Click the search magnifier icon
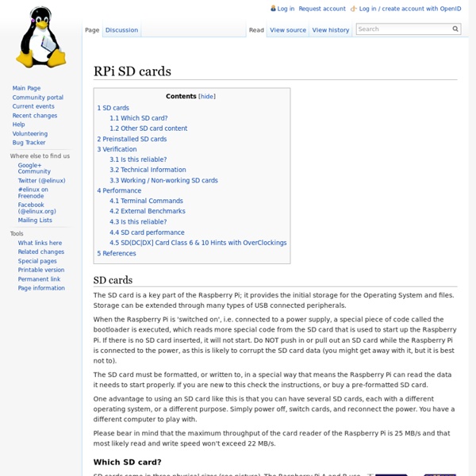The height and width of the screenshot is (476, 476). pyautogui.click(x=455, y=29)
